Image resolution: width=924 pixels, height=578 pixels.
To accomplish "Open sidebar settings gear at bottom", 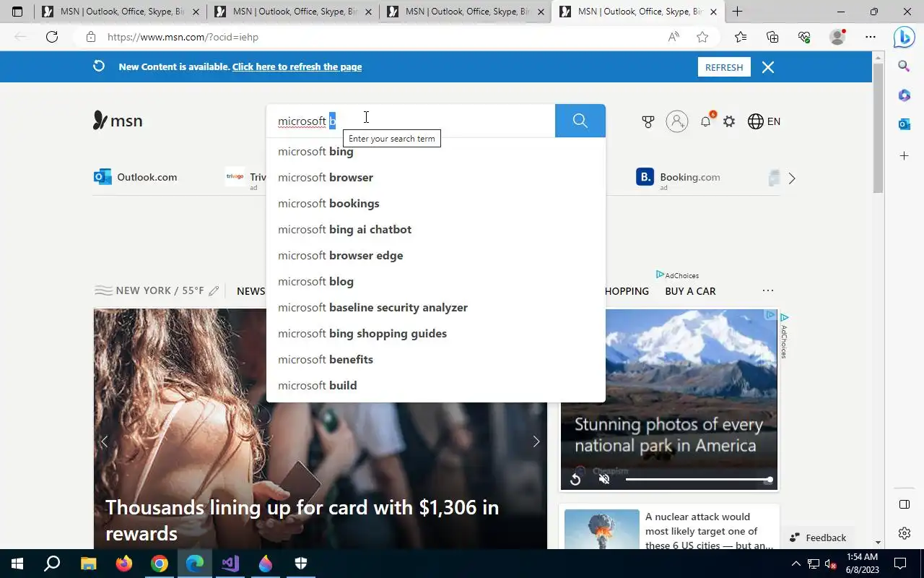I will coord(904,533).
